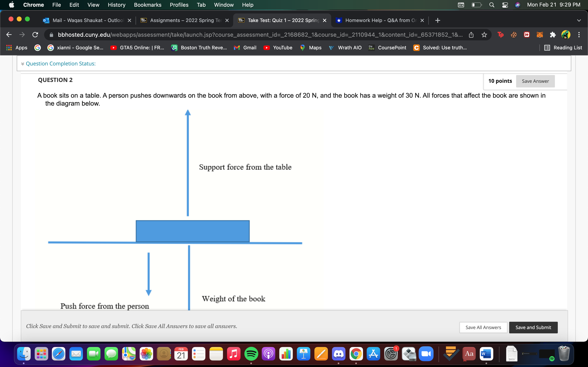This screenshot has width=588, height=367.
Task: Open Discord from the Dock
Action: pos(339,354)
